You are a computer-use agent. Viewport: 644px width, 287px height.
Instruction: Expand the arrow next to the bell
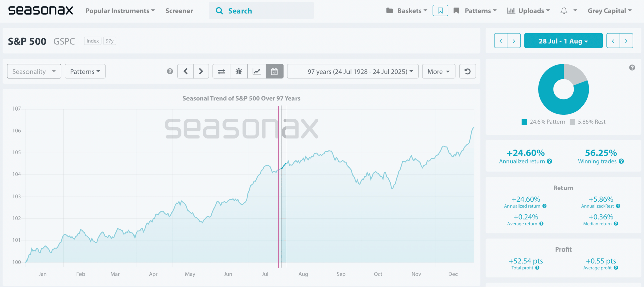click(575, 11)
